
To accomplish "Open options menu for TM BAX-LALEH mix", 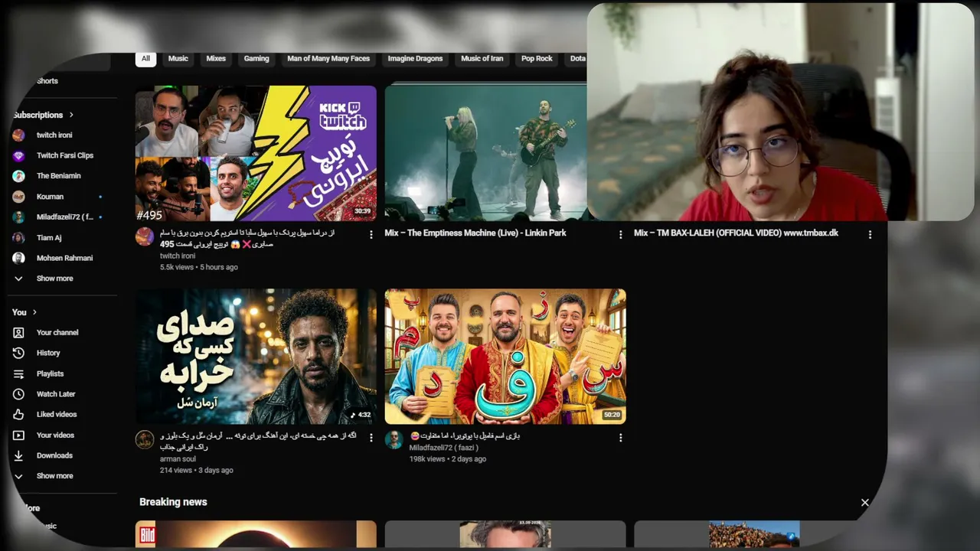I will click(x=870, y=235).
